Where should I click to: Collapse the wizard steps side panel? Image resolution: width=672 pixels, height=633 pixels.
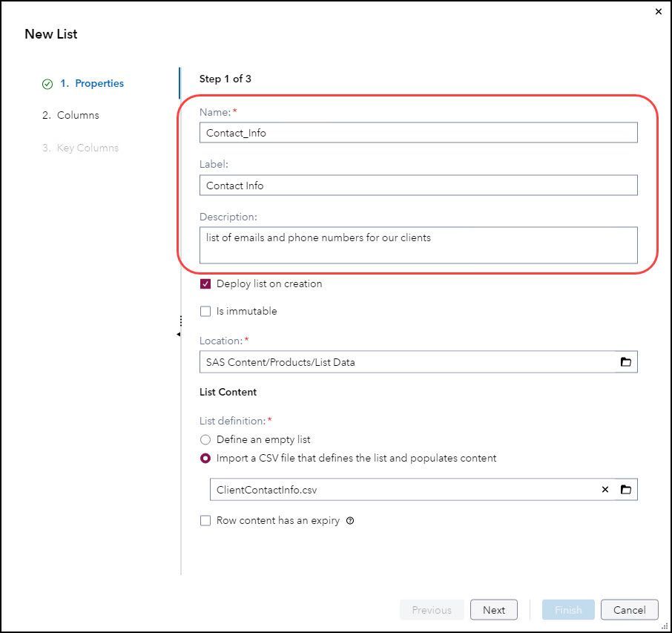tap(179, 335)
